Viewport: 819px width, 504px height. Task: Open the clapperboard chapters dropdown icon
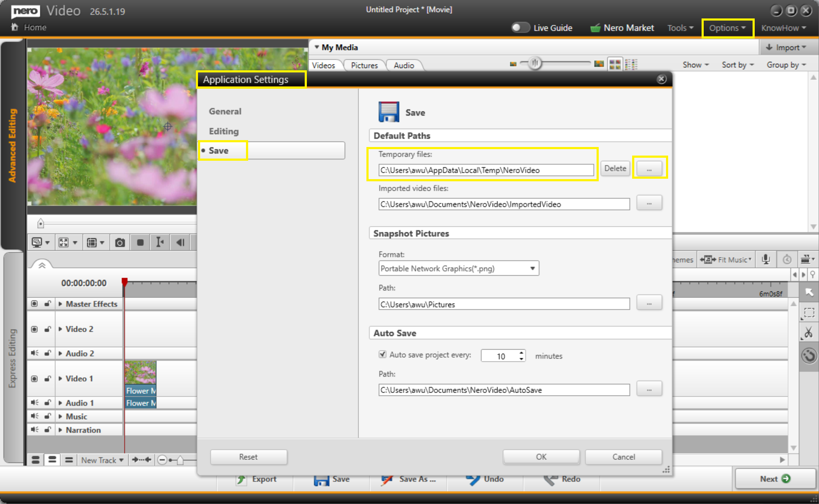tap(807, 259)
